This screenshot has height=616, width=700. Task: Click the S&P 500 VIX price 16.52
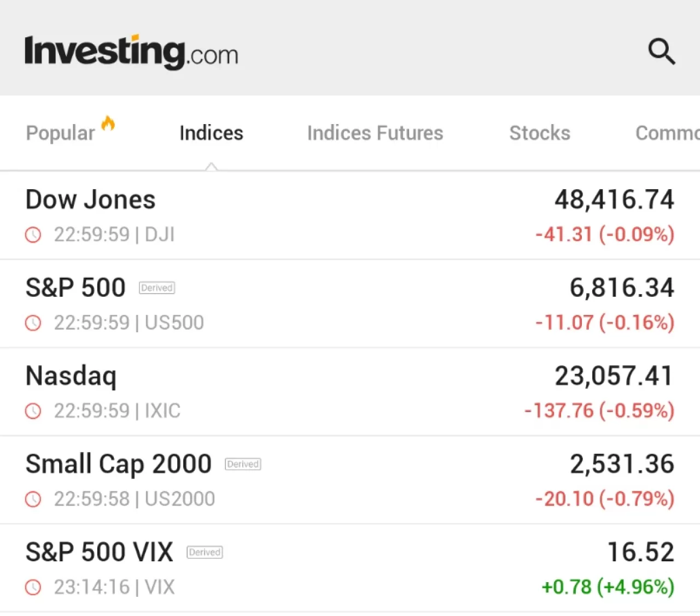[640, 552]
